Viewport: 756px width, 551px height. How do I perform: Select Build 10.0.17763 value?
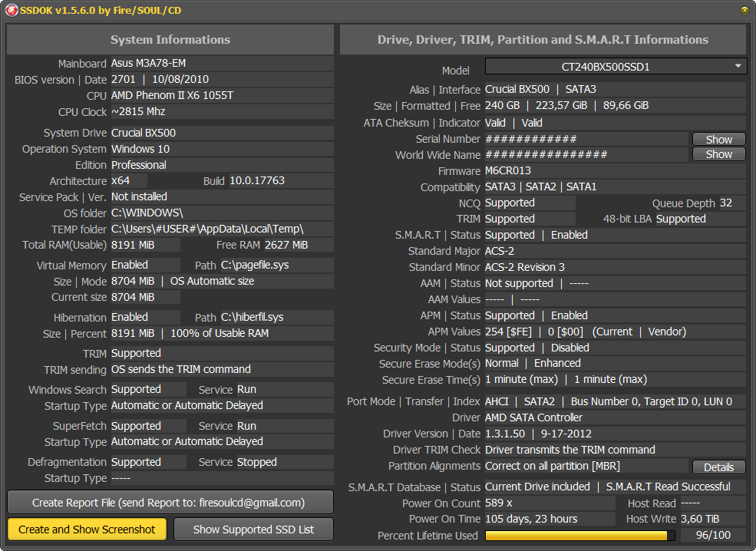point(281,181)
